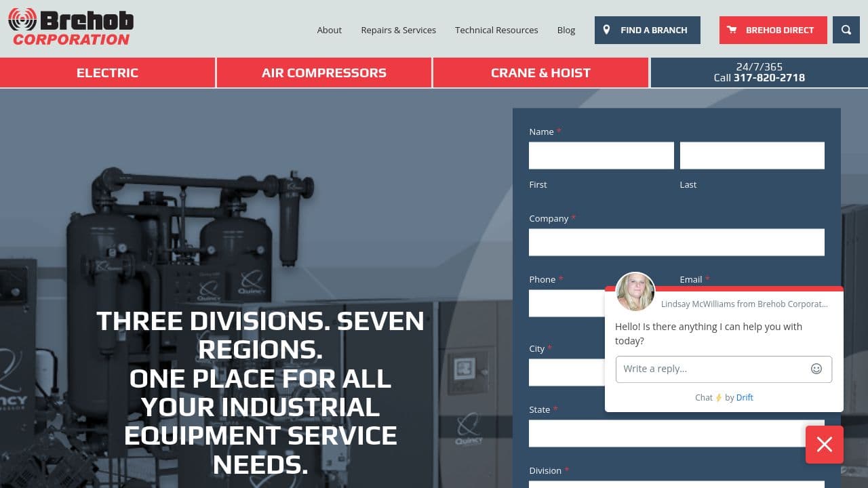Click Lindsay McWilliams' avatar photo

point(635,291)
